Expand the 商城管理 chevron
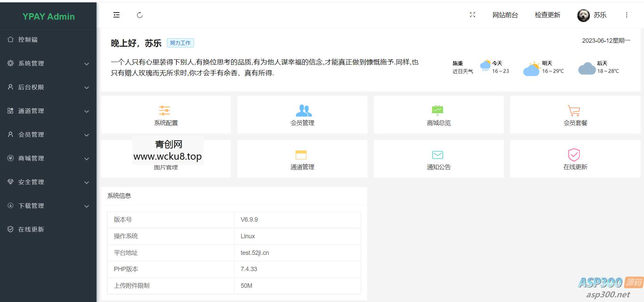The height and width of the screenshot is (302, 644). (87, 159)
